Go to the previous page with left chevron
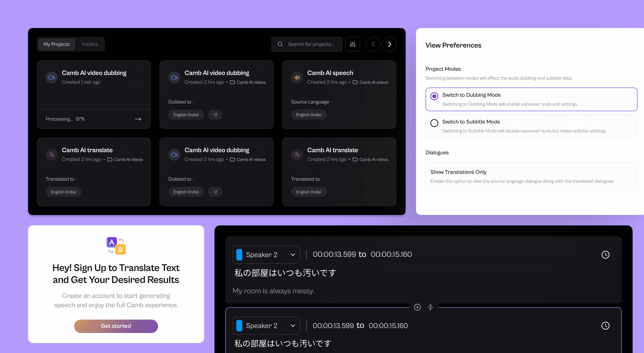Viewport: 644px width, 353px height. coord(373,44)
